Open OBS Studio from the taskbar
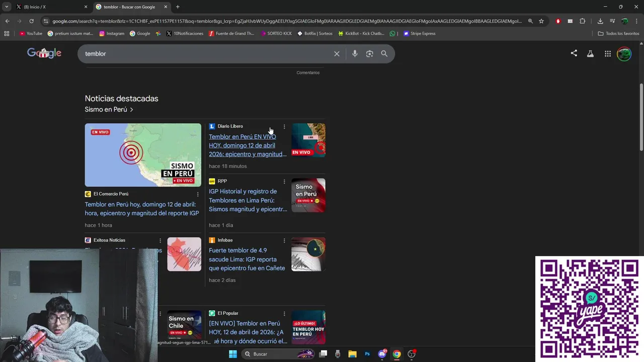Image resolution: width=644 pixels, height=362 pixels. [412, 354]
